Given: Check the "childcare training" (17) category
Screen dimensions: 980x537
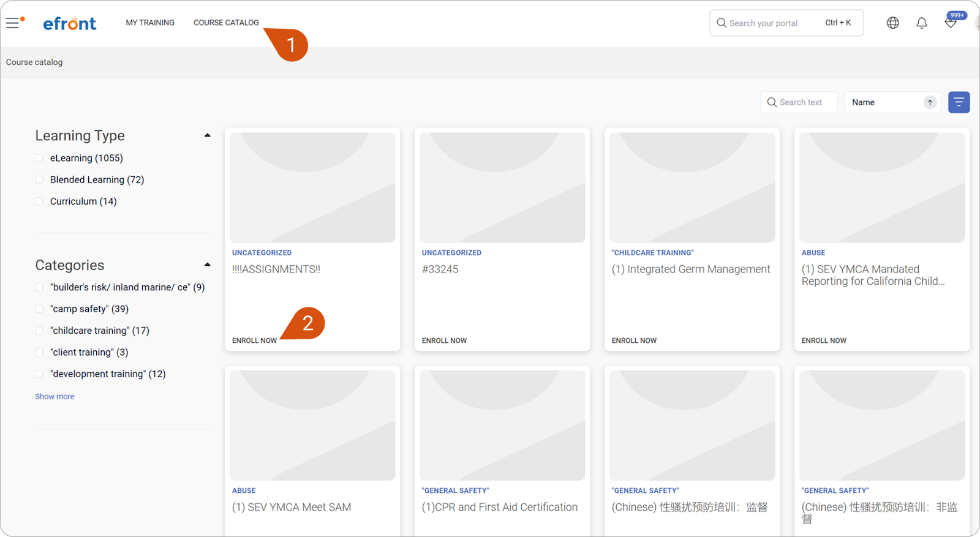Looking at the screenshot, I should [39, 331].
